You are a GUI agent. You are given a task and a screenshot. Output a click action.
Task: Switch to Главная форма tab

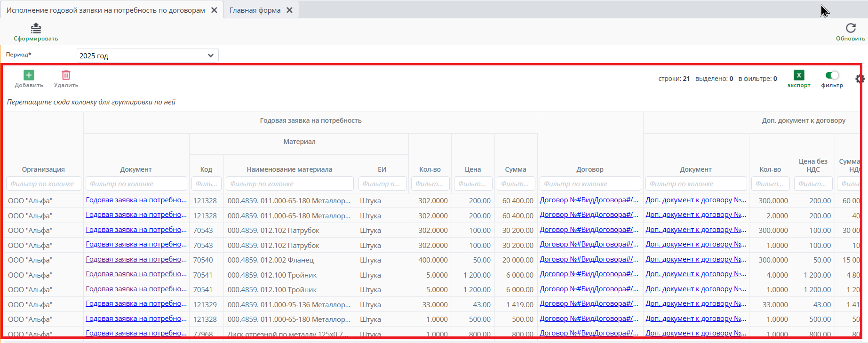[x=255, y=10]
